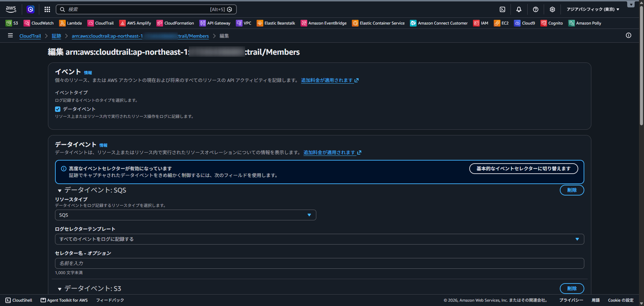Open the info panel circle icon

(x=629, y=35)
